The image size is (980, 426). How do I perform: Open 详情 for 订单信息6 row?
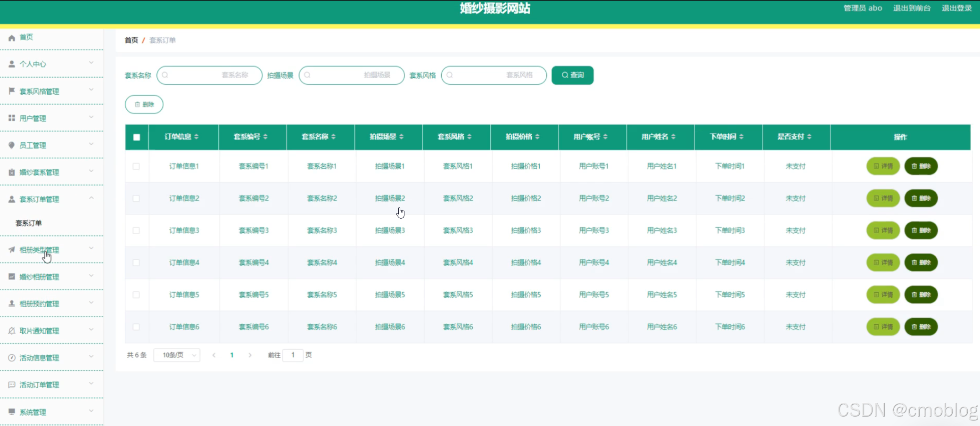point(883,327)
